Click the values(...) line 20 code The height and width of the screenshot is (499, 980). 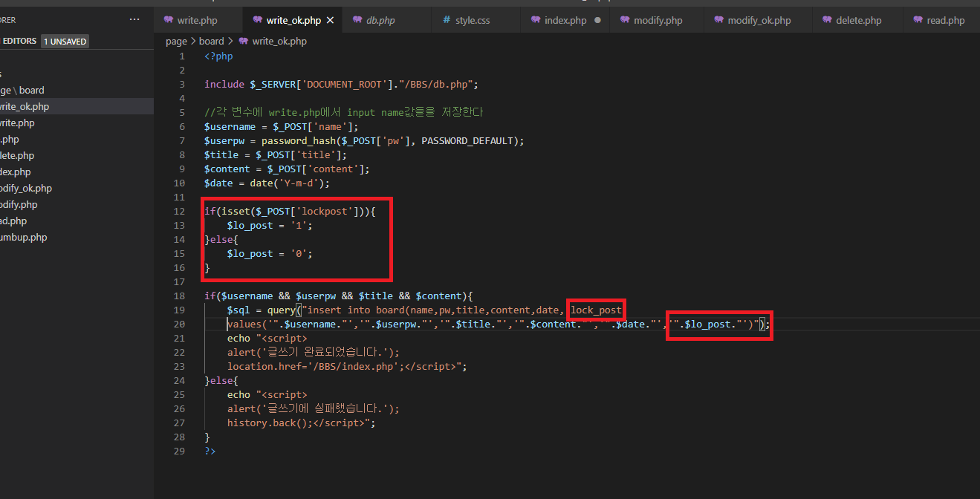(x=499, y=324)
